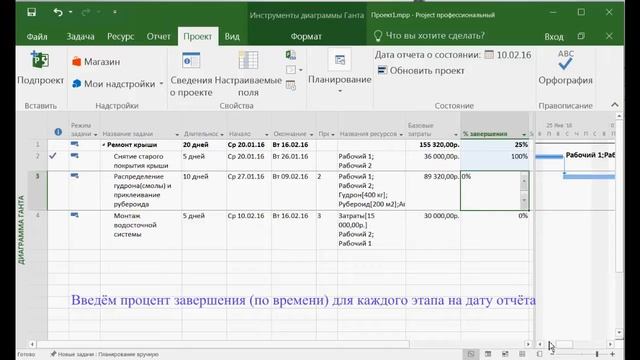The height and width of the screenshot is (360, 640).
Task: Open Окончание column filter dropdown
Action: (311, 134)
